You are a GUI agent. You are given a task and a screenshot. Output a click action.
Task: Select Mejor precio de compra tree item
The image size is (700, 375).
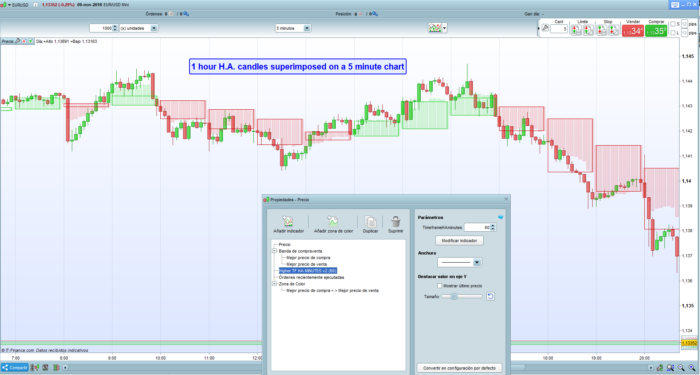pyautogui.click(x=309, y=258)
